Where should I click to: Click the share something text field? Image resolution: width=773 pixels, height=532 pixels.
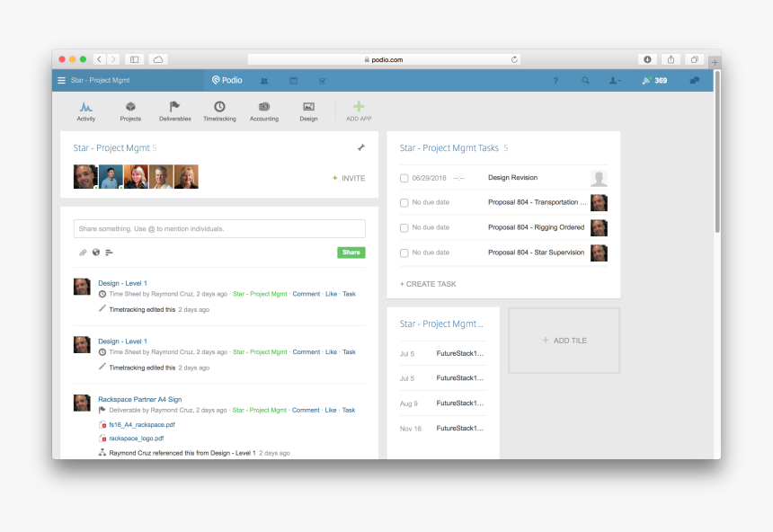point(219,229)
